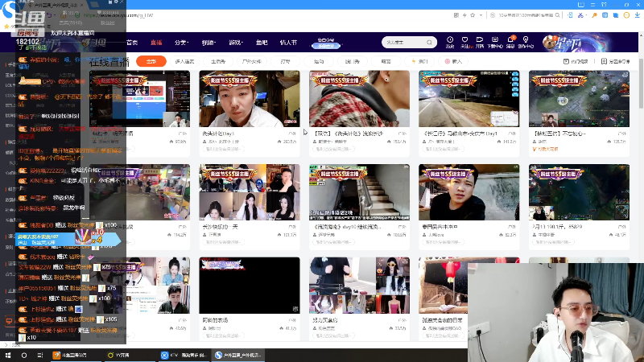644x362 pixels.
Task: Switch to Kugou KTV taskbar app
Action: (x=184, y=355)
